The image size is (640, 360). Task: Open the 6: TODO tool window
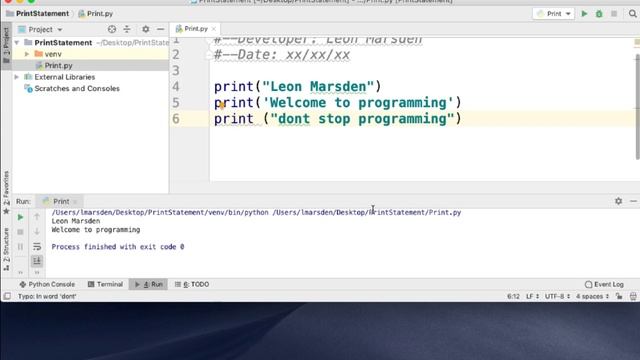tap(192, 284)
